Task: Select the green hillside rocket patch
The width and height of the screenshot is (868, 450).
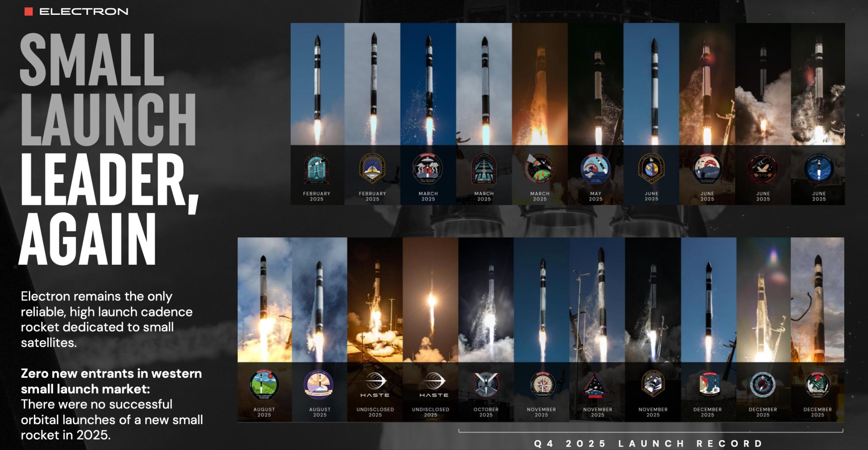Action: pos(264,385)
